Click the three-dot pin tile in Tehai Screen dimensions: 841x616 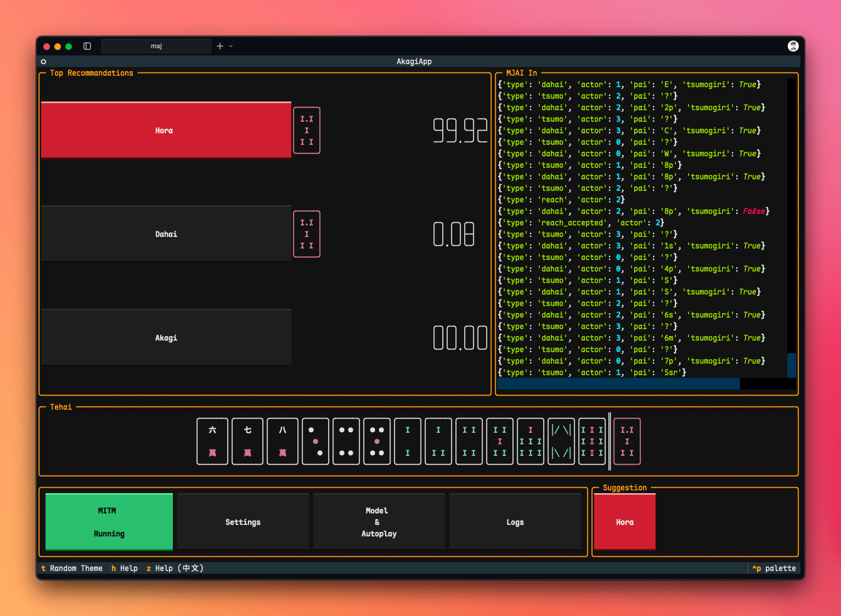pyautogui.click(x=315, y=442)
